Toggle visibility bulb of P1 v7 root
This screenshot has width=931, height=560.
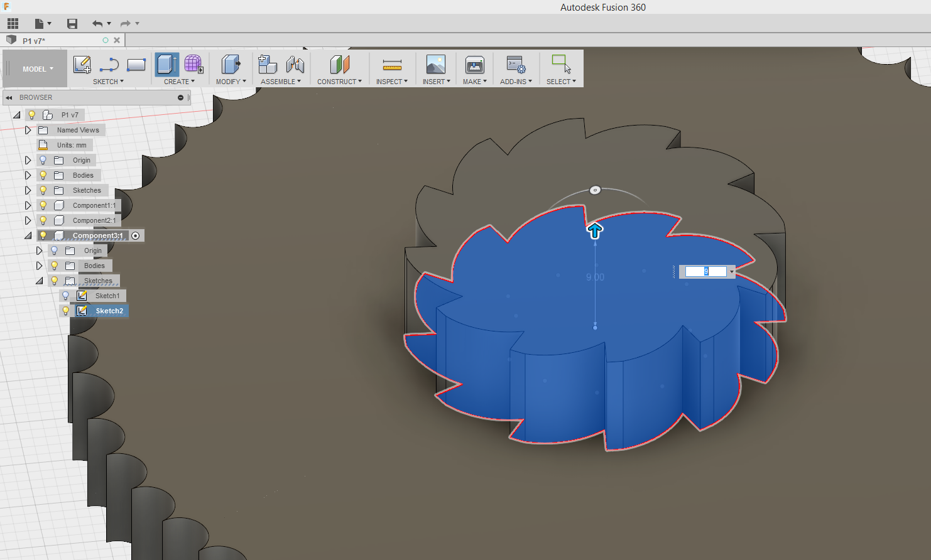click(31, 115)
